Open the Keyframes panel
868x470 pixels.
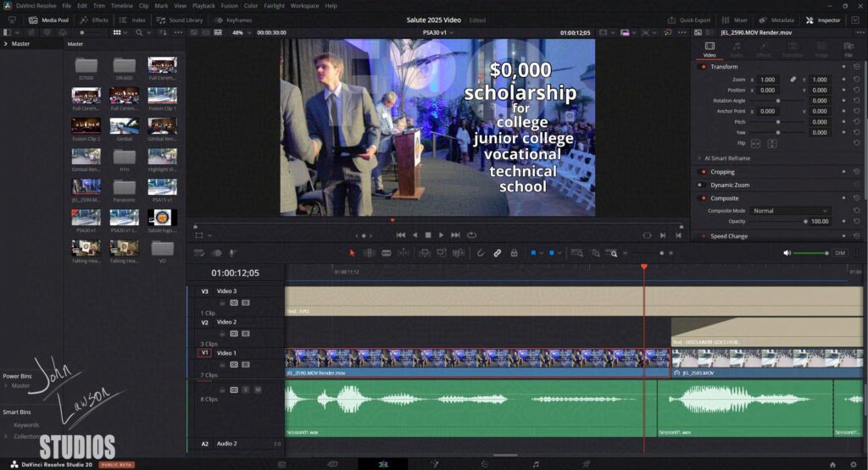coord(234,20)
